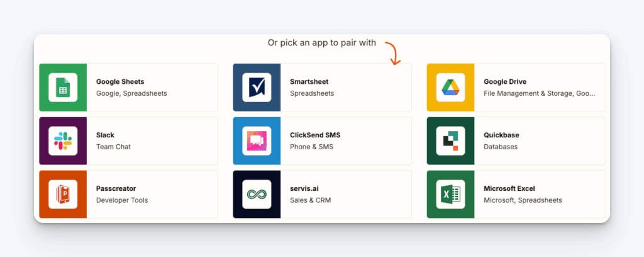This screenshot has height=257, width=644.
Task: Open the Passcreator app title
Action: pyautogui.click(x=116, y=189)
